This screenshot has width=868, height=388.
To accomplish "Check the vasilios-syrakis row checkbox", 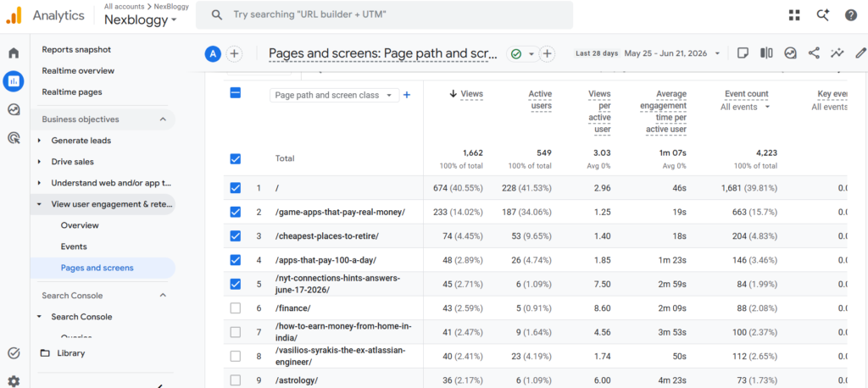I will 236,357.
